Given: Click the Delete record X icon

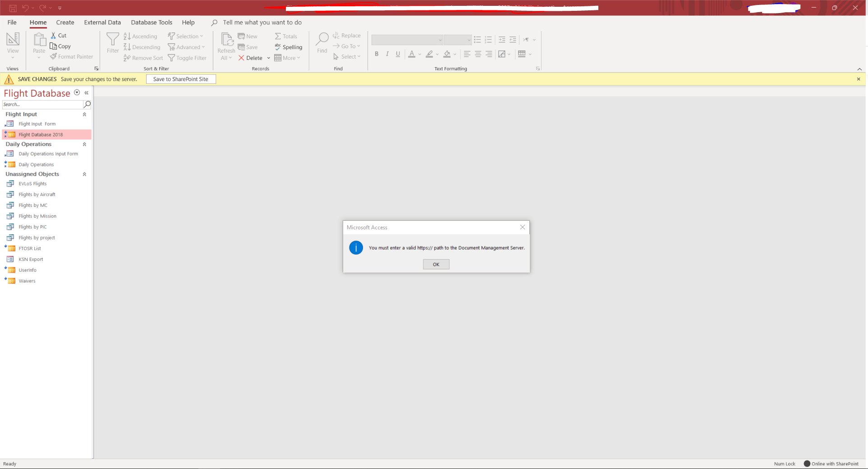Looking at the screenshot, I should [x=241, y=58].
